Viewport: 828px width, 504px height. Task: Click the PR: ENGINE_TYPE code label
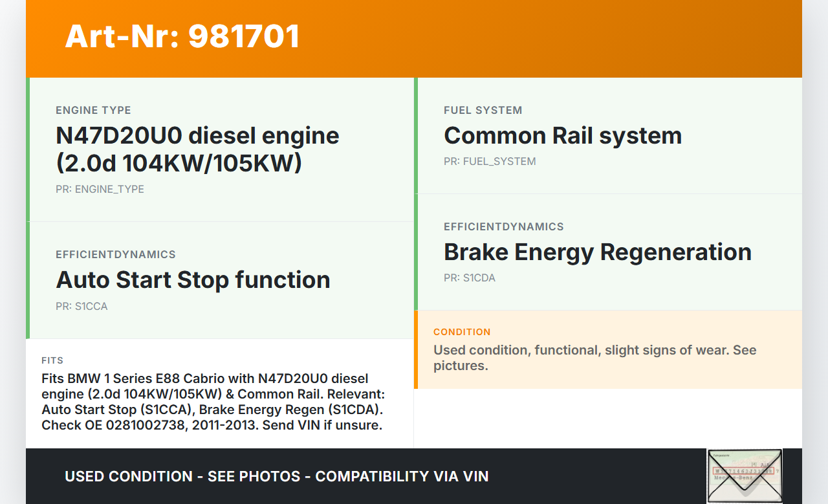click(100, 189)
